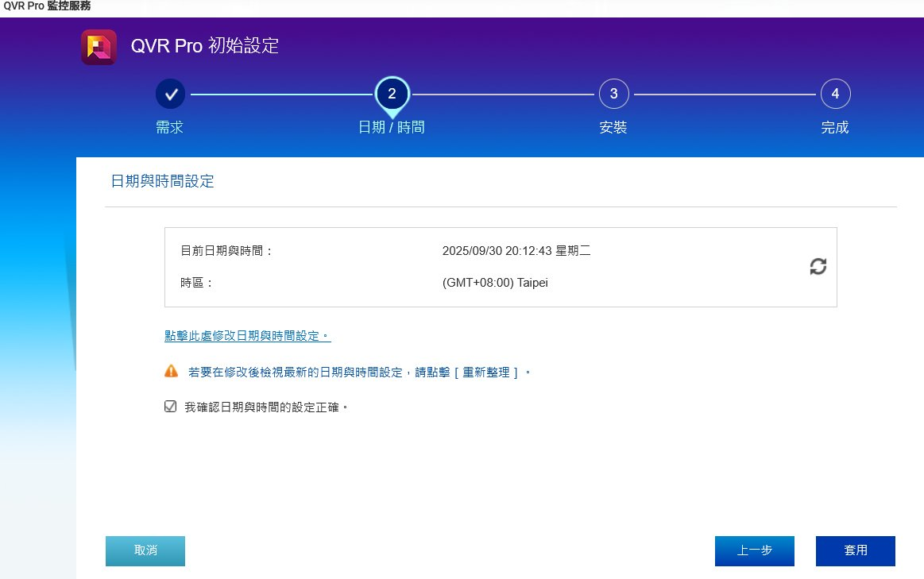924x579 pixels.
Task: Go back with the 上一步 button
Action: pyautogui.click(x=754, y=550)
